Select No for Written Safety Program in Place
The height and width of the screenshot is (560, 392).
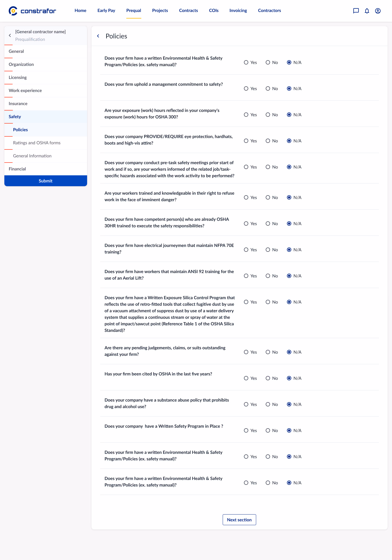click(268, 431)
